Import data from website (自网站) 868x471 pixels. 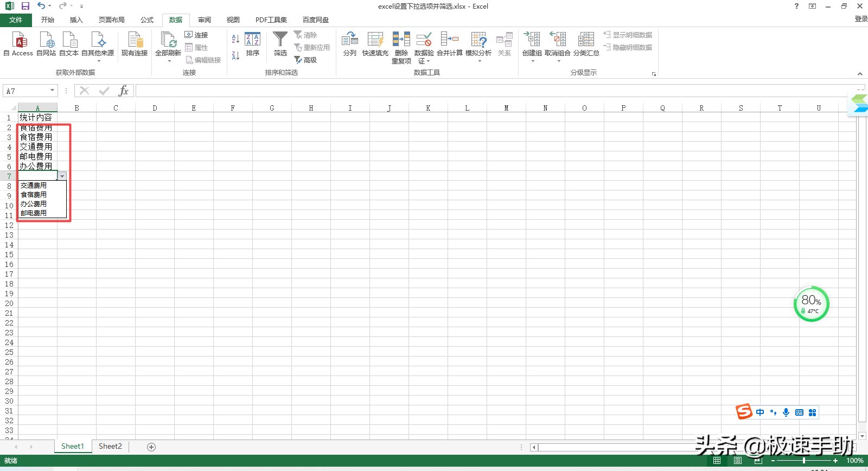[46, 44]
